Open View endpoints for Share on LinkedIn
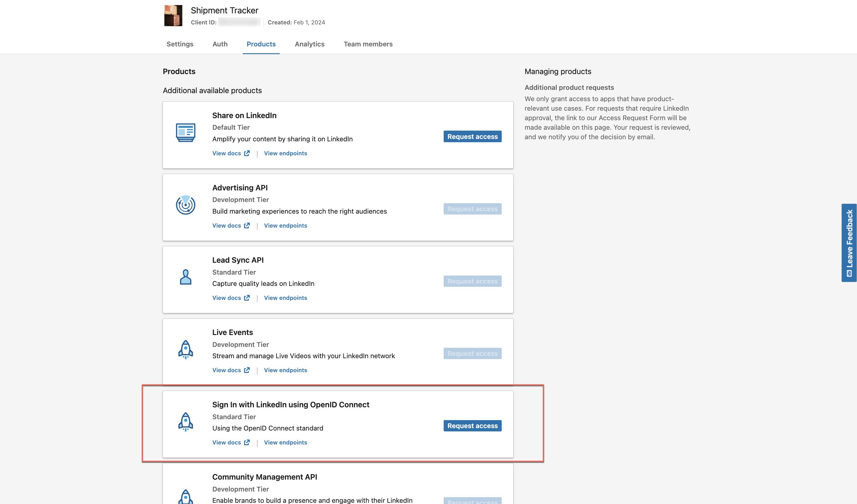 click(285, 153)
